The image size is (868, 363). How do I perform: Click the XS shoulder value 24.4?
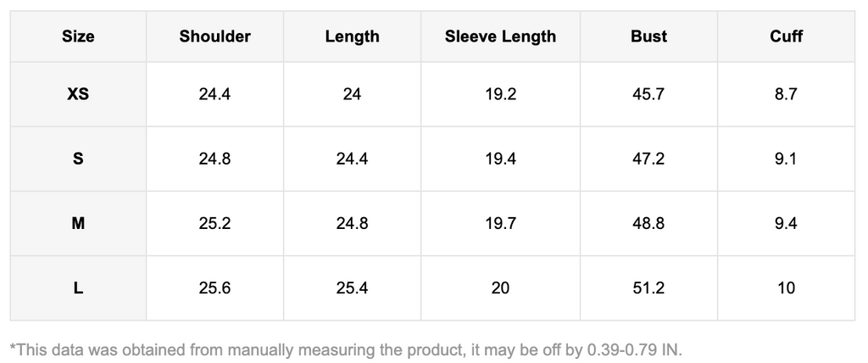click(x=214, y=94)
